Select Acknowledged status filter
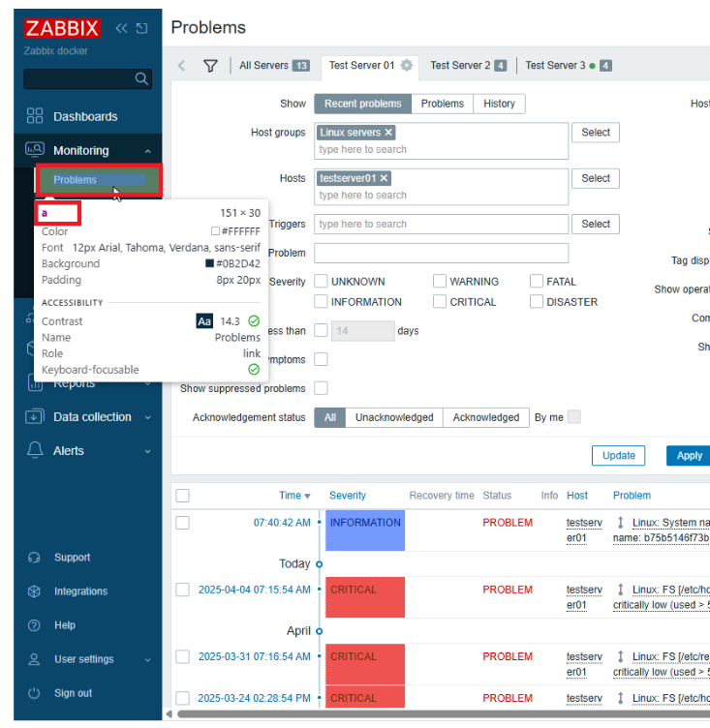The height and width of the screenshot is (728, 710). [x=486, y=417]
